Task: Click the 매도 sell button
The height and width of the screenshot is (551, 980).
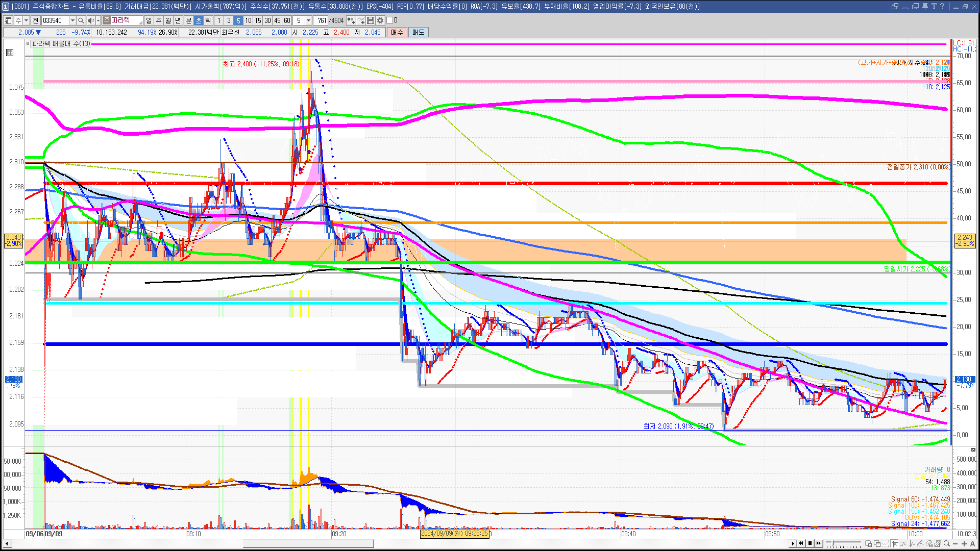Action: (x=419, y=32)
